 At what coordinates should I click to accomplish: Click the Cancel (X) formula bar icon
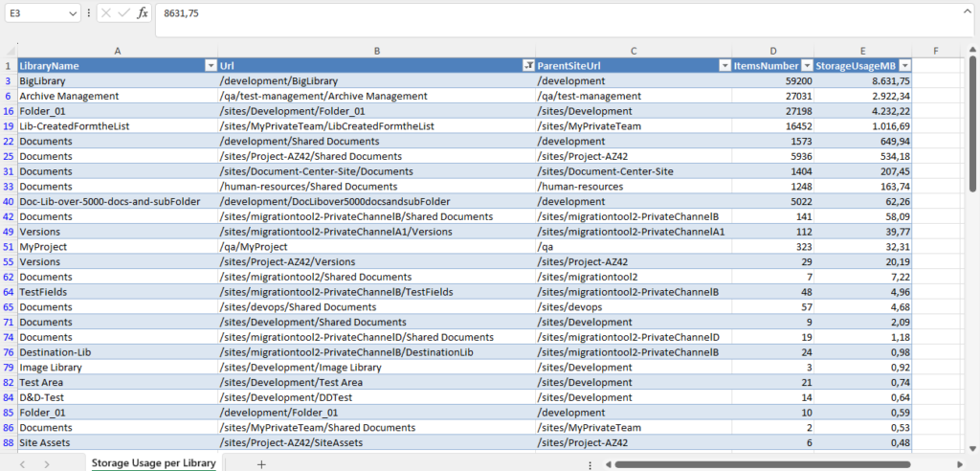(106, 13)
